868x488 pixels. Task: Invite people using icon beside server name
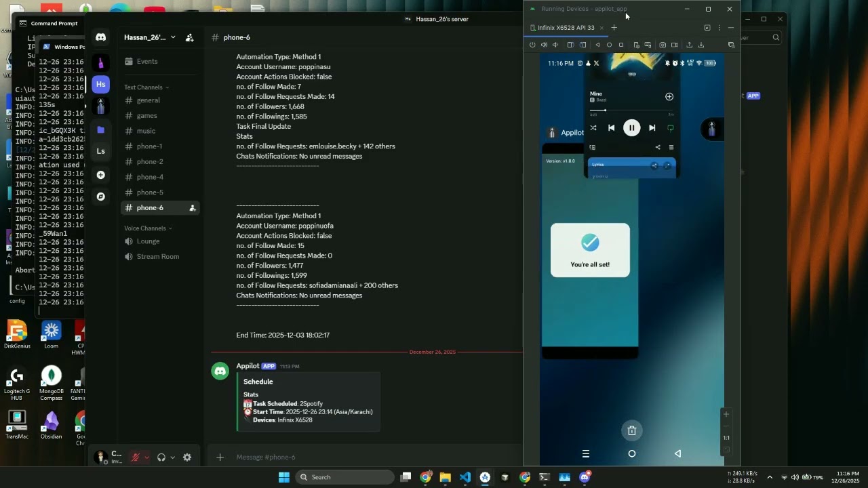pyautogui.click(x=189, y=37)
